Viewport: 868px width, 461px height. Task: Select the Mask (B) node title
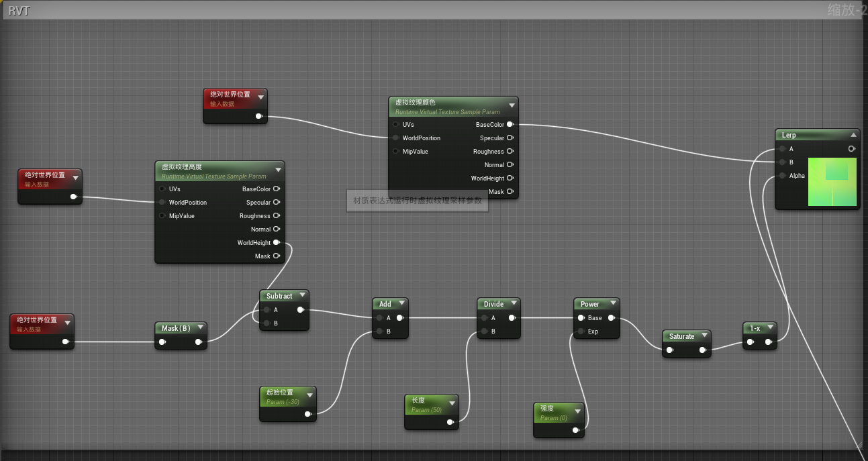(x=176, y=328)
